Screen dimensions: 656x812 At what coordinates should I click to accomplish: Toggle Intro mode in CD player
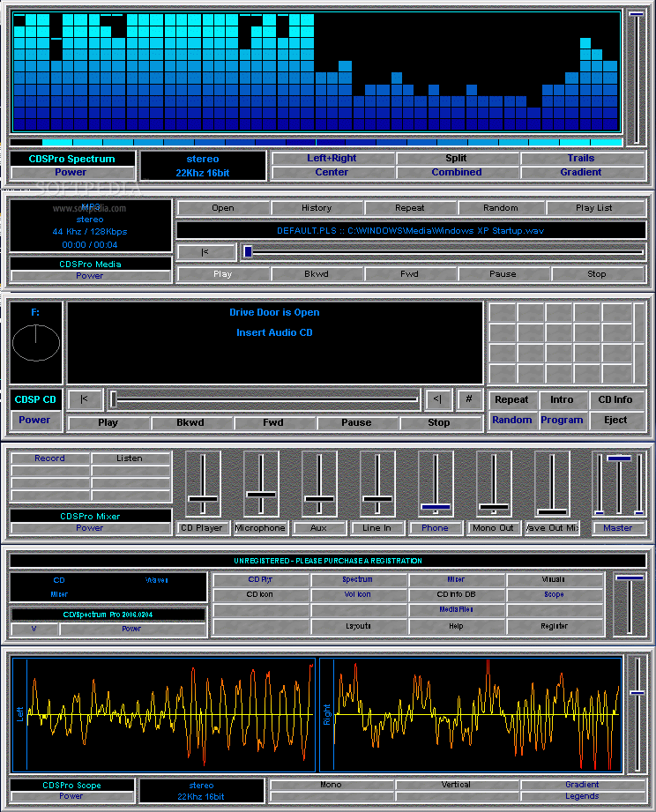(x=562, y=399)
